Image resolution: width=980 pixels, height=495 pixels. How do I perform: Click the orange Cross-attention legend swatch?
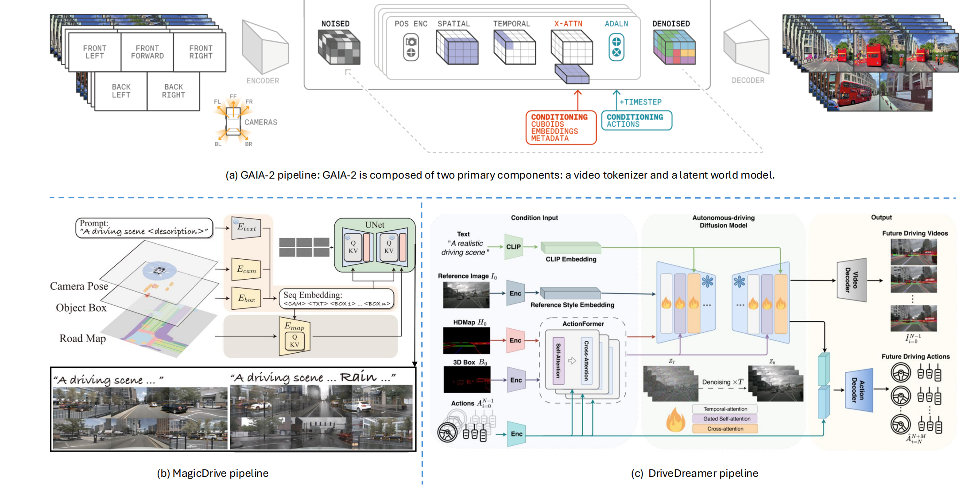point(724,429)
